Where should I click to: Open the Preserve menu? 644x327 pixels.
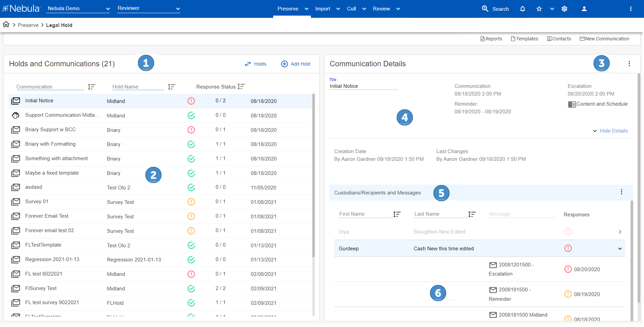pos(292,9)
